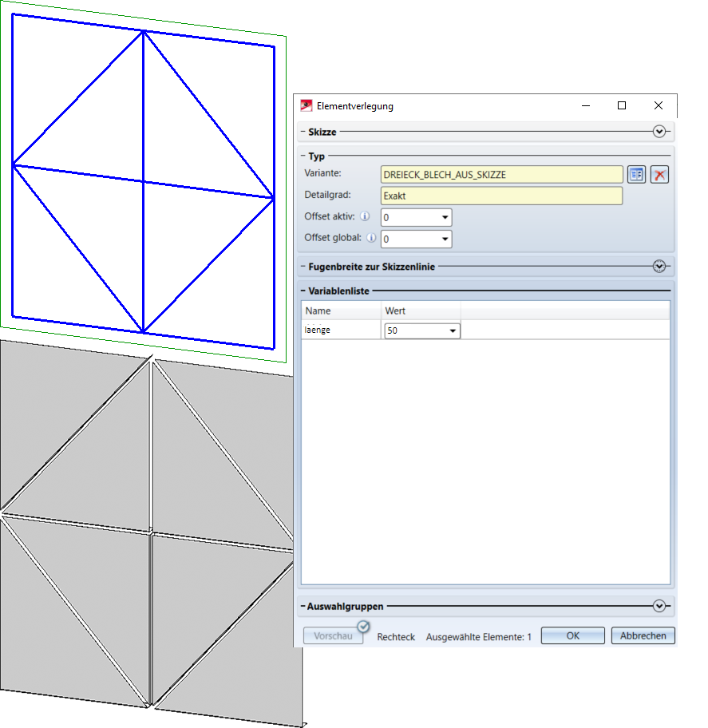
Task: Click the red X delete variant icon
Action: coord(659,175)
